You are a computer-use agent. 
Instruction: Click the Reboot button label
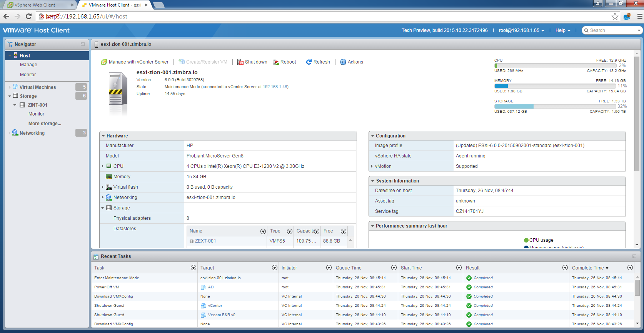[288, 62]
